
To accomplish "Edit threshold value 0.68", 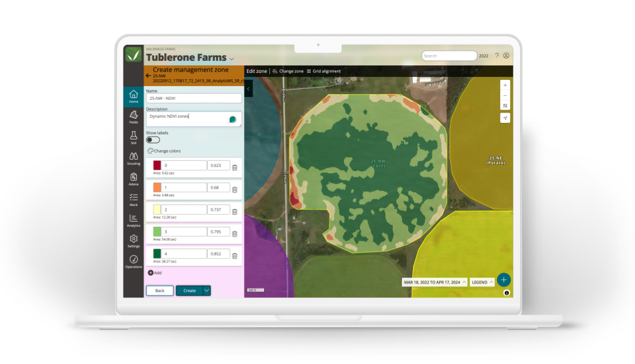I will click(218, 188).
